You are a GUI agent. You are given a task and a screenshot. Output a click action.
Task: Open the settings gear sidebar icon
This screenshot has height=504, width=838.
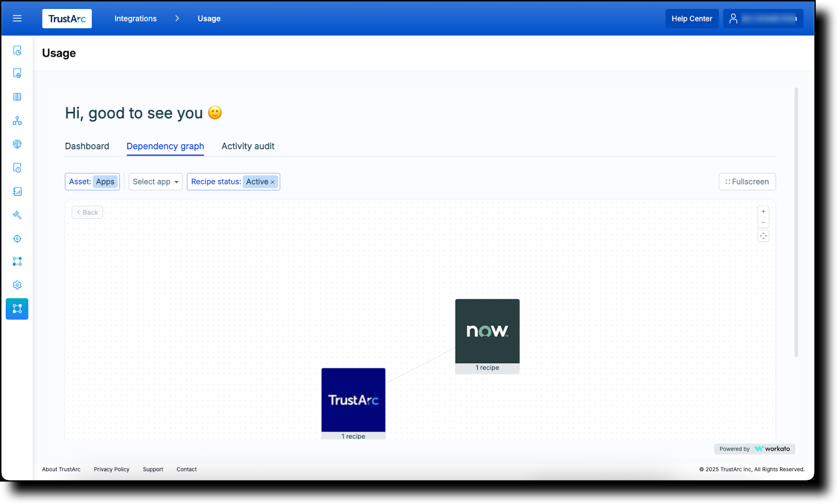pos(17,285)
